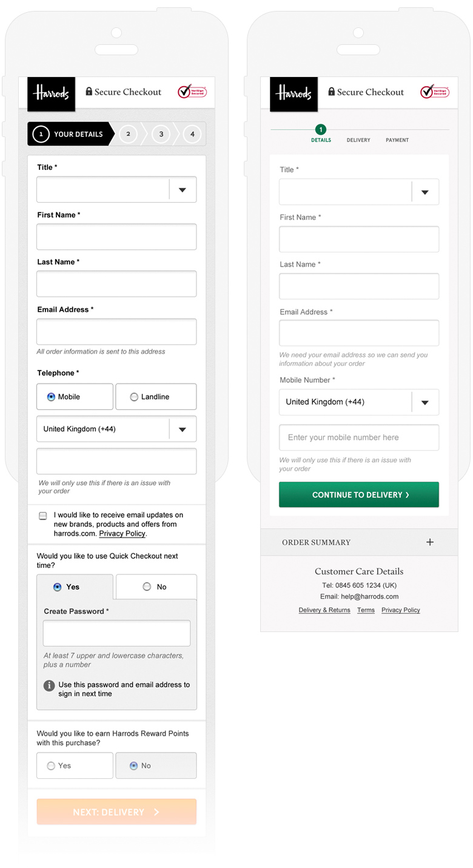Click padlock icon beside left Secure Checkout
Viewport: 473px width, 868px height.
click(x=89, y=92)
